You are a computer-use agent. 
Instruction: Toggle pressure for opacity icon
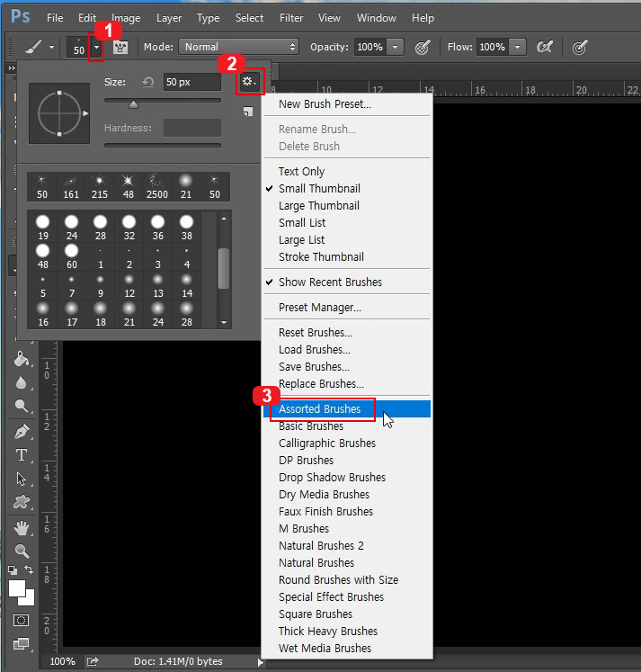point(423,47)
